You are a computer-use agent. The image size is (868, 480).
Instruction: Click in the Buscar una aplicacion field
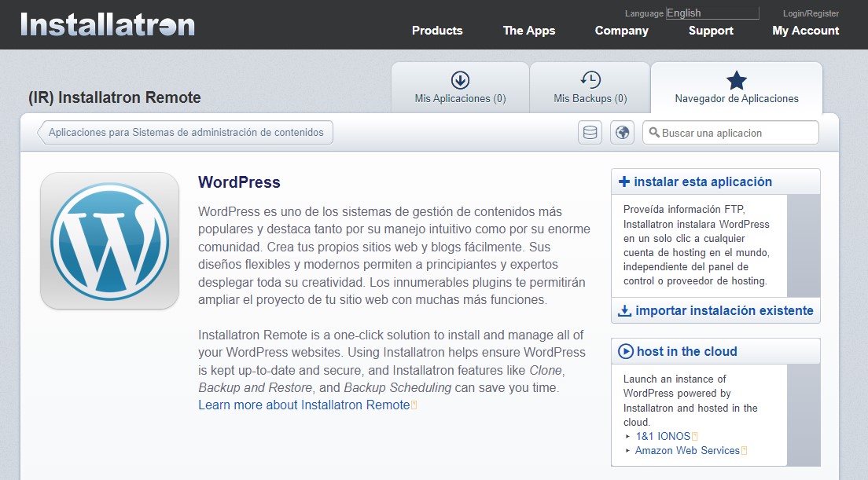736,133
